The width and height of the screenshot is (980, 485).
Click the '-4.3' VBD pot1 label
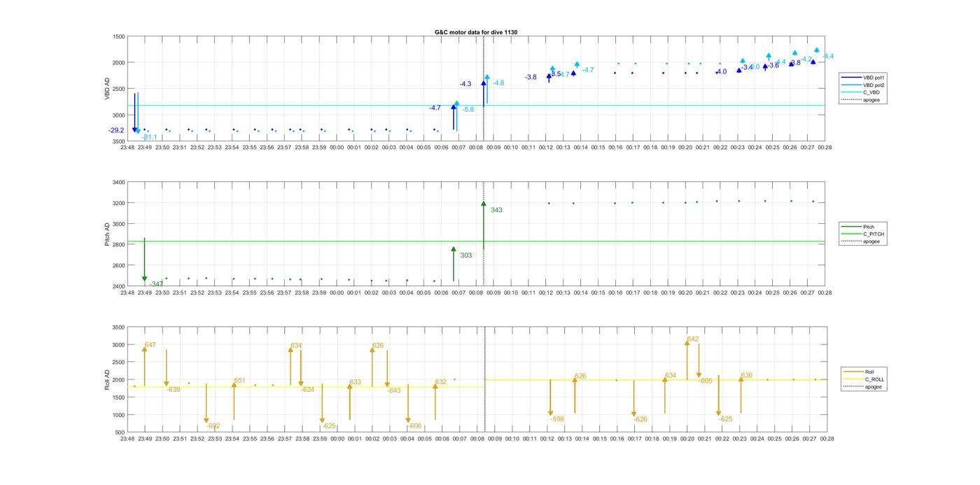pos(465,84)
